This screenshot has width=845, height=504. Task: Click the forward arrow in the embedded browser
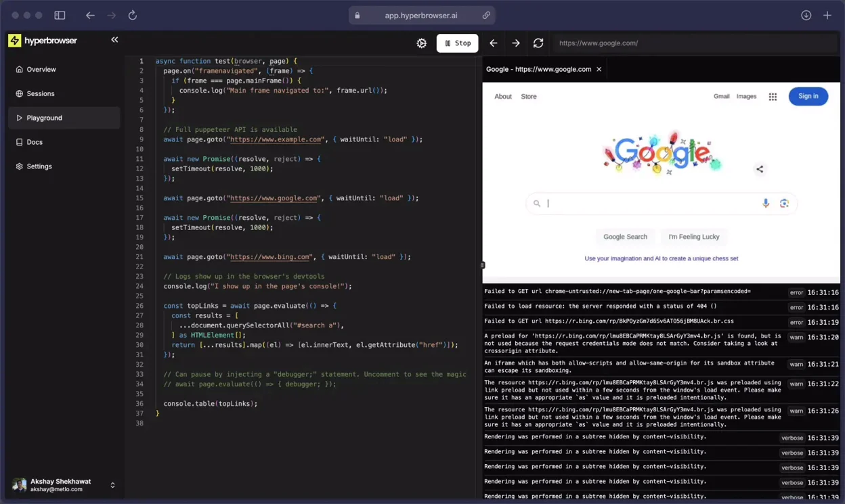[x=516, y=43]
